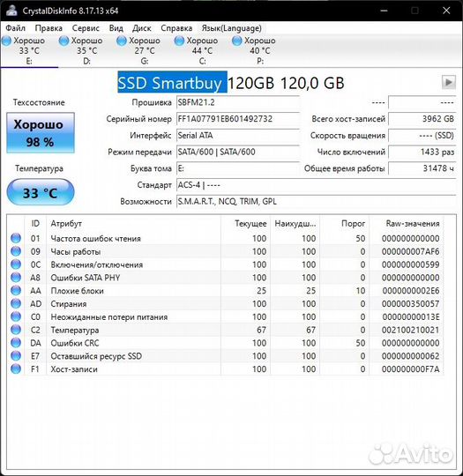Click the CrystalDiskInfo title bar app icon
The width and height of the screenshot is (463, 476).
tap(11, 11)
